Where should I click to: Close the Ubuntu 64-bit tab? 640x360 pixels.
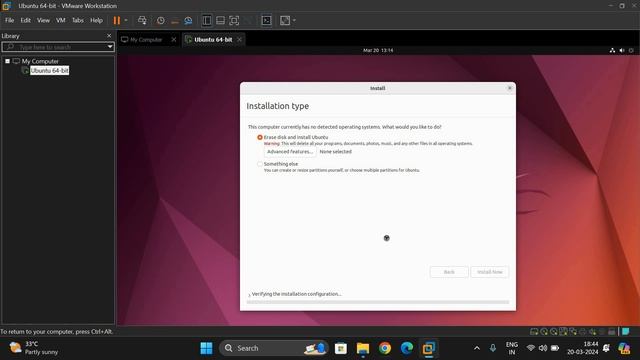[x=239, y=40]
